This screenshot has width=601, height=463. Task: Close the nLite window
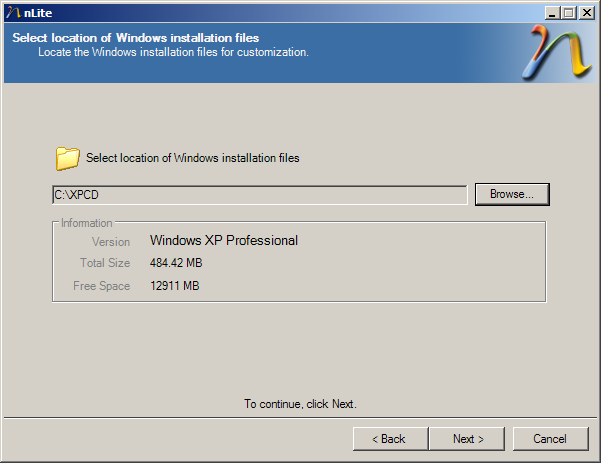pos(586,13)
